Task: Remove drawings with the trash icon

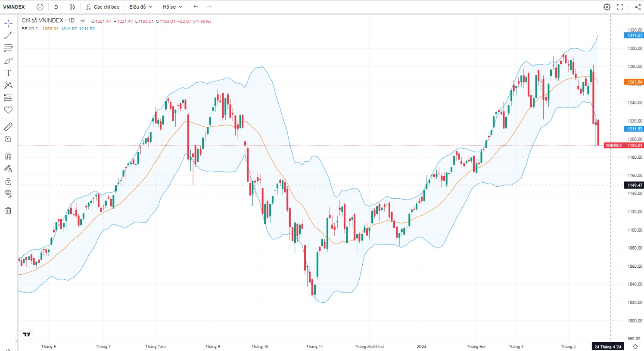Action: click(x=8, y=210)
